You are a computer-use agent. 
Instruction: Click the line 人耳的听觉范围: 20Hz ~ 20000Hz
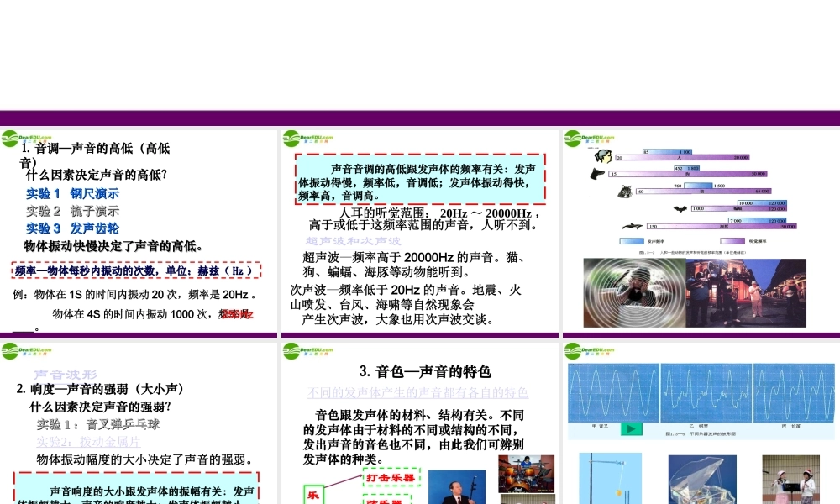439,213
